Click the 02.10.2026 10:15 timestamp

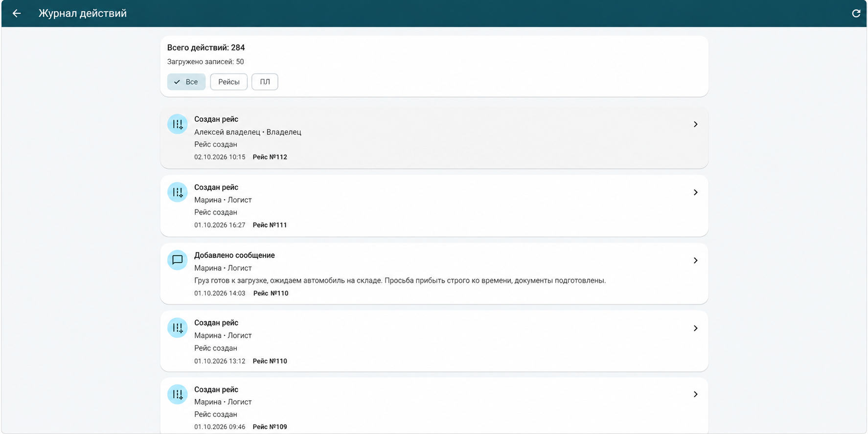[x=220, y=157]
